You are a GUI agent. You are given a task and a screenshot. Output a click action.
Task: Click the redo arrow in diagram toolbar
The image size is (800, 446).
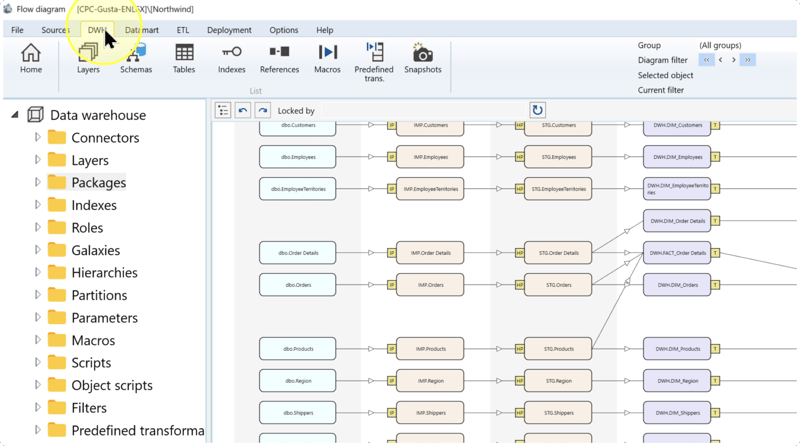pyautogui.click(x=262, y=110)
